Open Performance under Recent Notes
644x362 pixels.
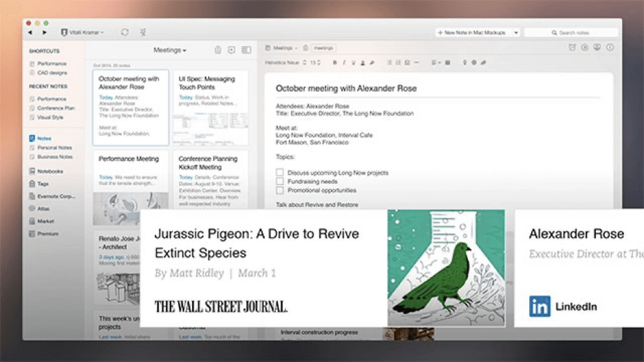click(48, 99)
